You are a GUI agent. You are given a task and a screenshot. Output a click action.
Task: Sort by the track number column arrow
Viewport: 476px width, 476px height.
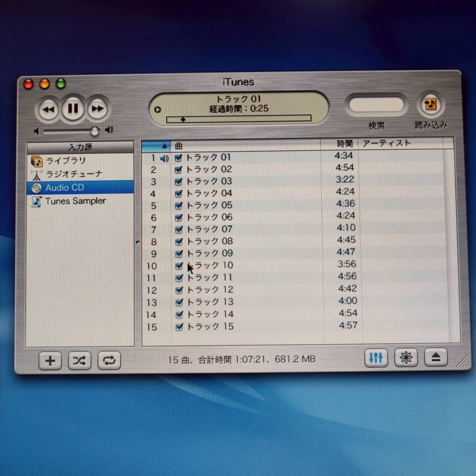point(156,146)
